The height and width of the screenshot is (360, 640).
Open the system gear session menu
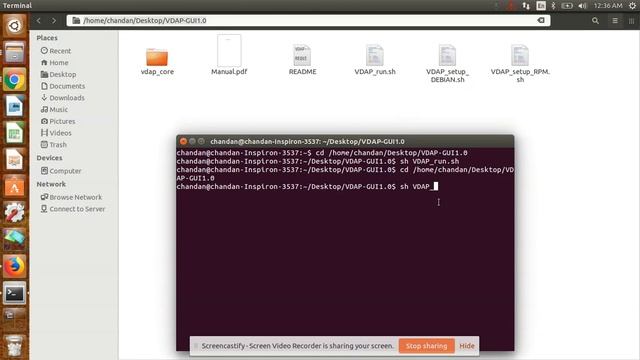632,6
